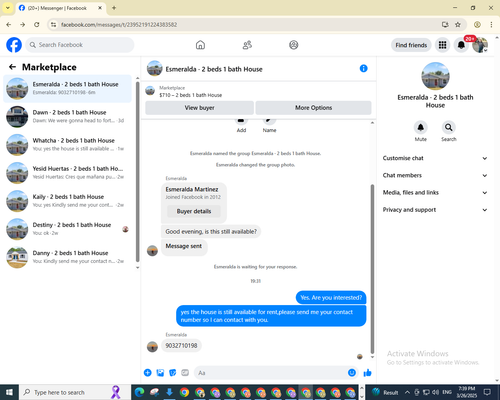This screenshot has width=500, height=400.
Task: Click the Search Facebook field
Action: click(80, 45)
